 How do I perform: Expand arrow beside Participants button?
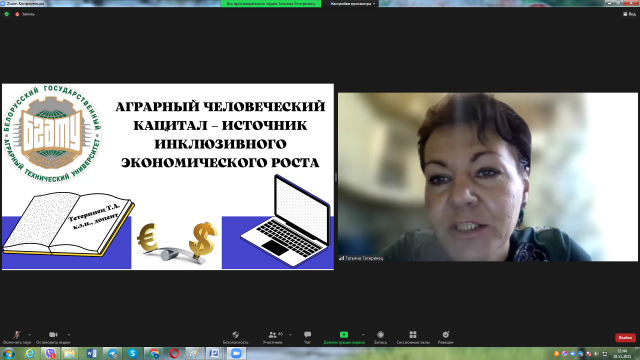(290, 335)
